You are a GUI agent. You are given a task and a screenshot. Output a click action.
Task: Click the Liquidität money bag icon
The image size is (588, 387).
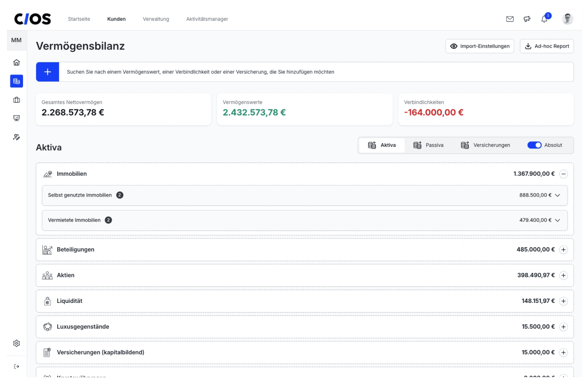[47, 301]
